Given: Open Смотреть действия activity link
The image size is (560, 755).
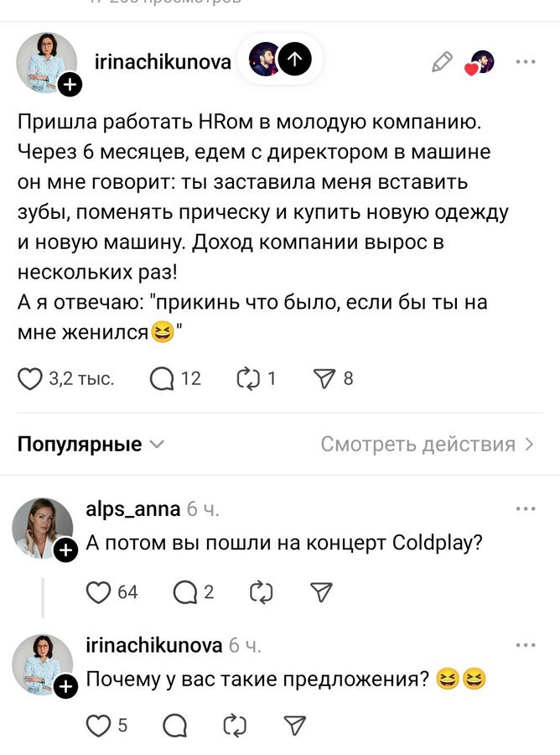Looking at the screenshot, I should (x=427, y=445).
